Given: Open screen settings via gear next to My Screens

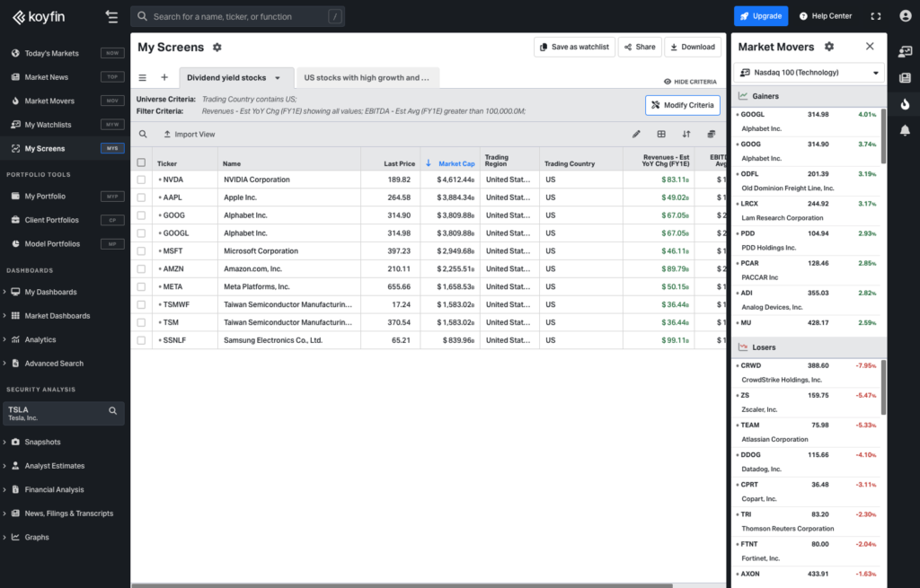Looking at the screenshot, I should point(216,47).
